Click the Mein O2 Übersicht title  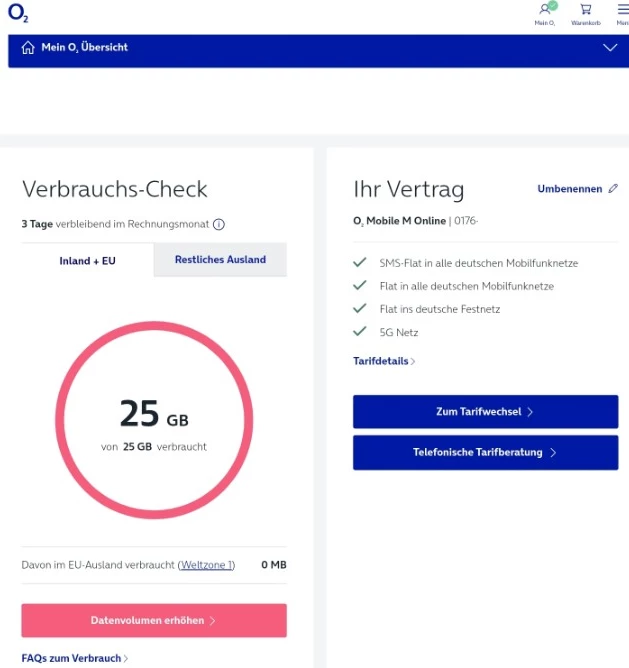[x=84, y=47]
